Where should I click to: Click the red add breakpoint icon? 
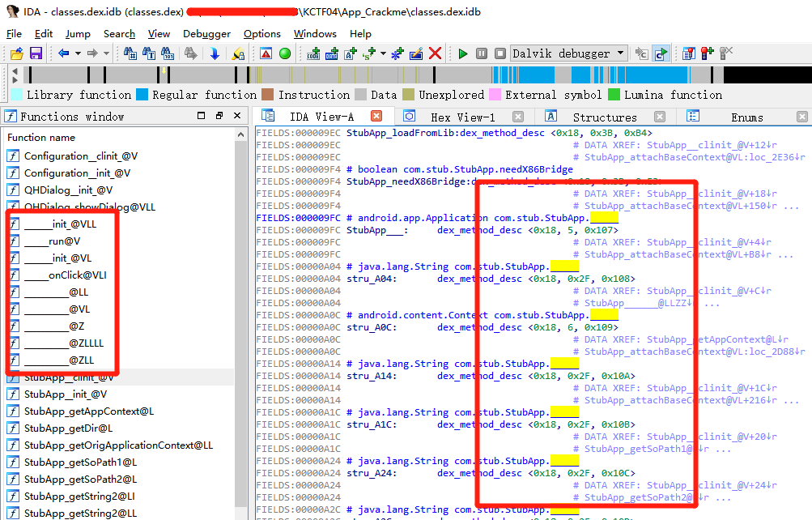click(x=708, y=53)
